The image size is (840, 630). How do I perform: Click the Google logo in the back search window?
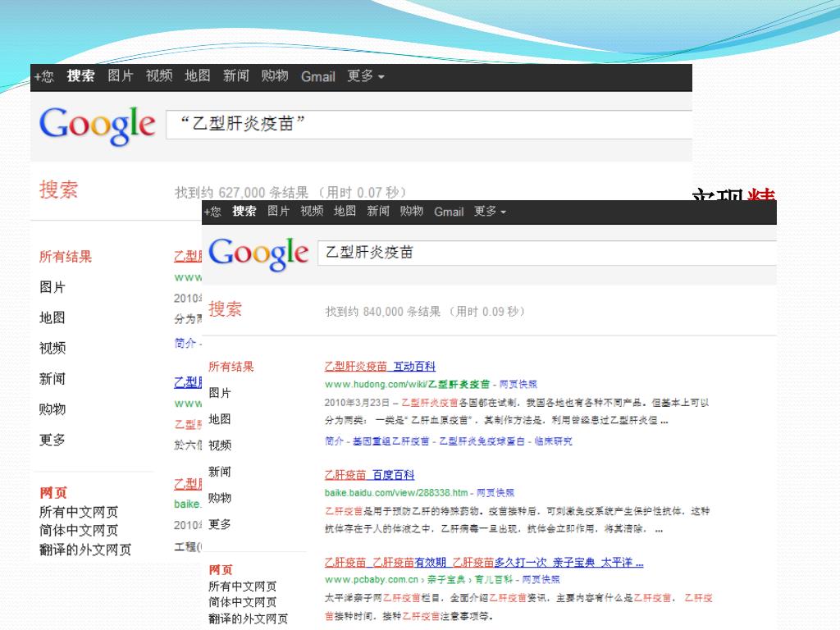(98, 126)
